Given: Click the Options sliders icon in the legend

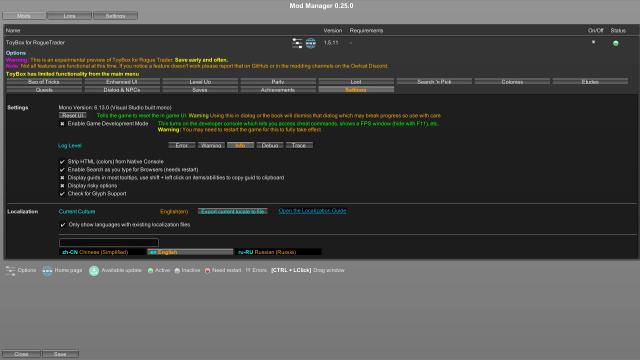Looking at the screenshot, I should [11, 271].
